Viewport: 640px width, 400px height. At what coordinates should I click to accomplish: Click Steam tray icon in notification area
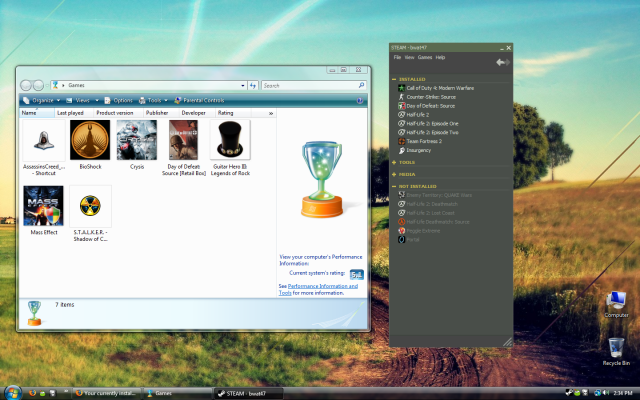(x=569, y=393)
